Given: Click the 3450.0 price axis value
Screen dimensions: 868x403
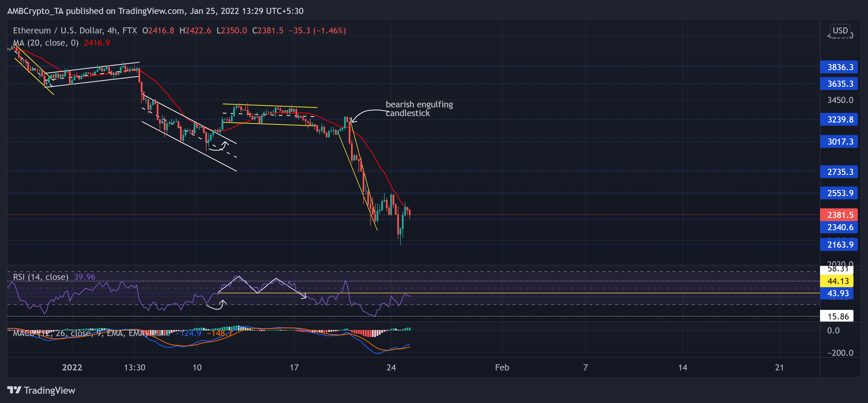Looking at the screenshot, I should 840,100.
